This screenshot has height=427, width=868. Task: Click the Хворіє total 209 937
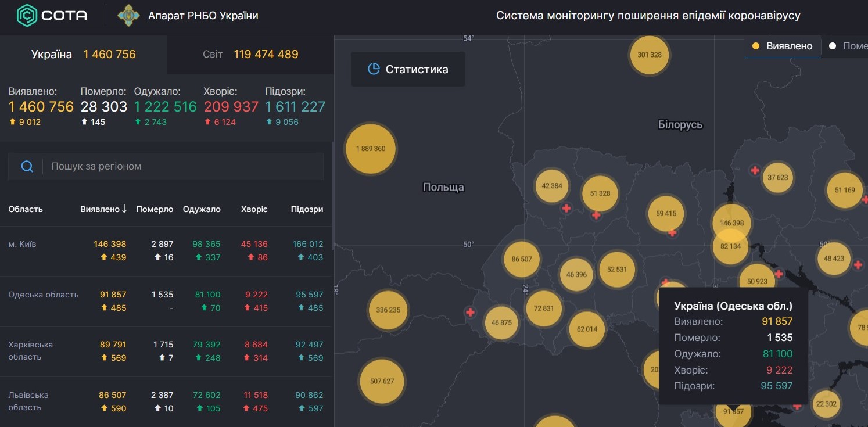[231, 107]
